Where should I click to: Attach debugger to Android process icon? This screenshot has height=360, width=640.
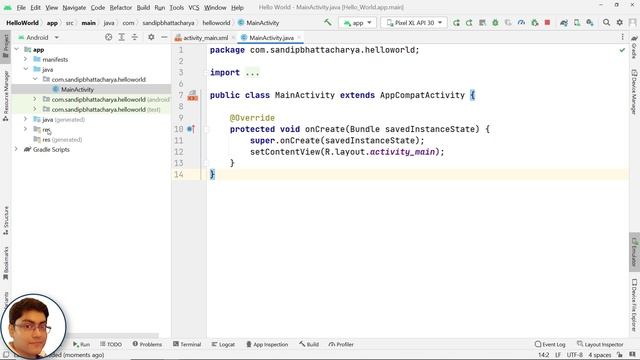coord(535,23)
